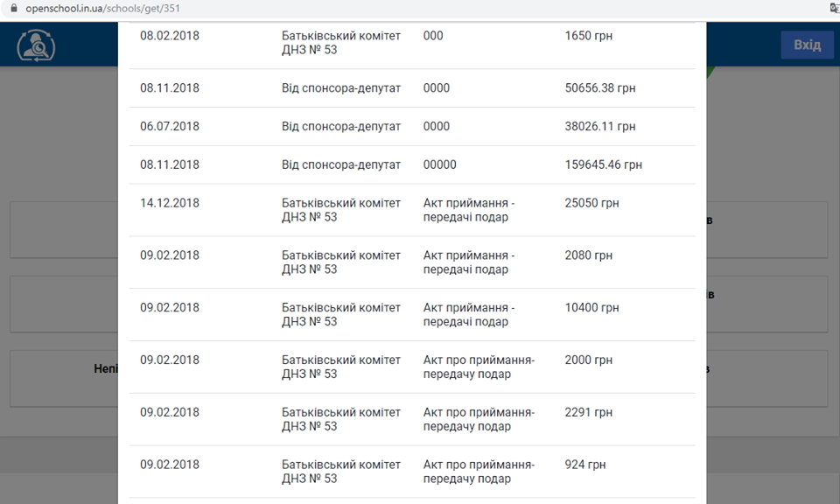Click the 38026.11 грн amount

point(600,127)
